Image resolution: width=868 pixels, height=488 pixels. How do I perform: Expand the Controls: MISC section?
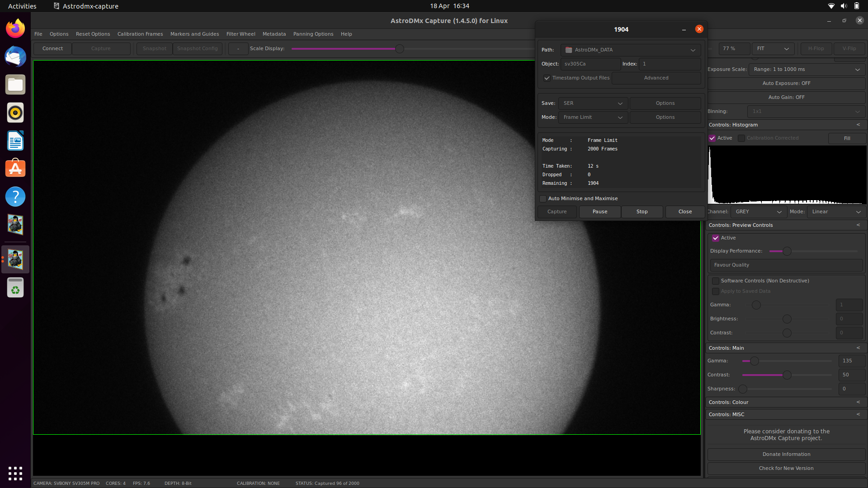[858, 414]
